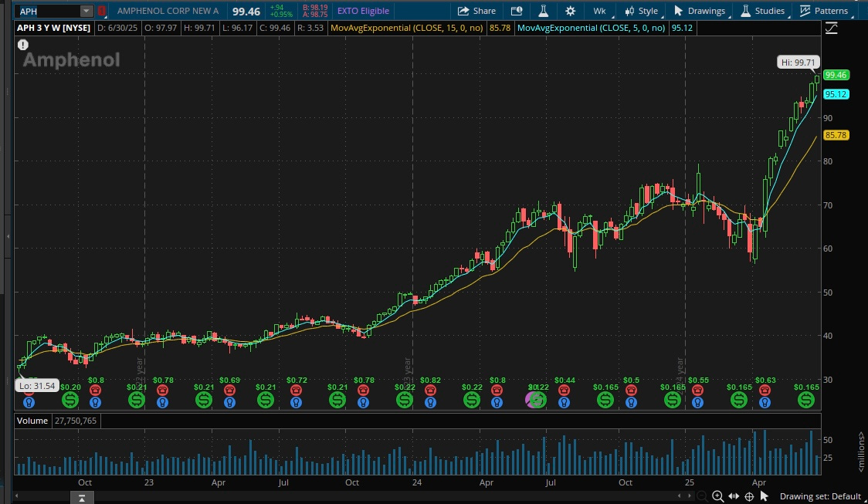Click conference call bulb below $0.63 earnings

tap(765, 403)
